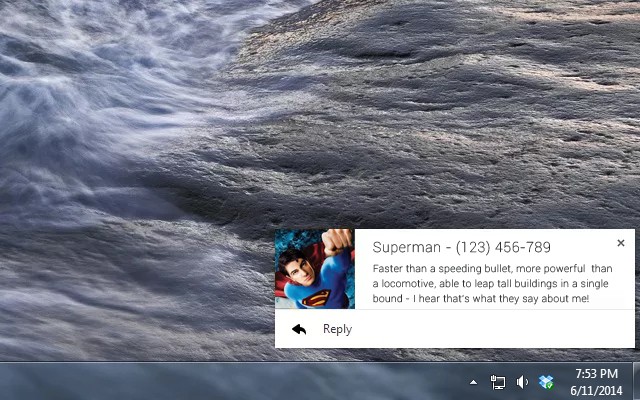Open the volume speaker tray icon
The height and width of the screenshot is (400, 640).
coord(522,382)
